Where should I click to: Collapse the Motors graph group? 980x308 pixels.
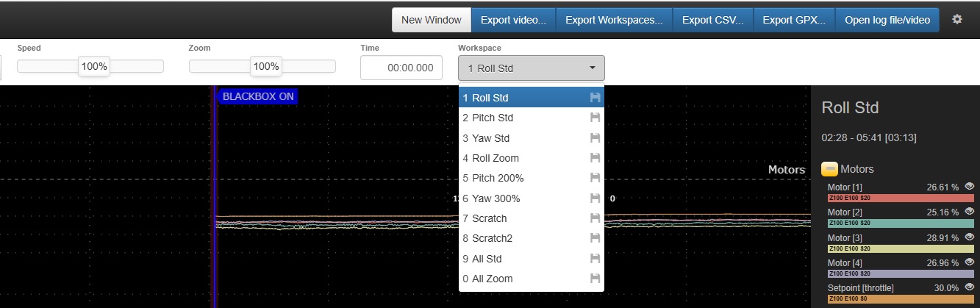[x=829, y=169]
